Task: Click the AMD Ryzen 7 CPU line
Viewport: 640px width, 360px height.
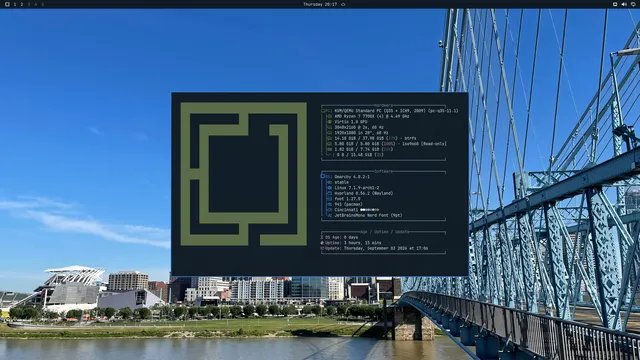Action: pos(372,116)
